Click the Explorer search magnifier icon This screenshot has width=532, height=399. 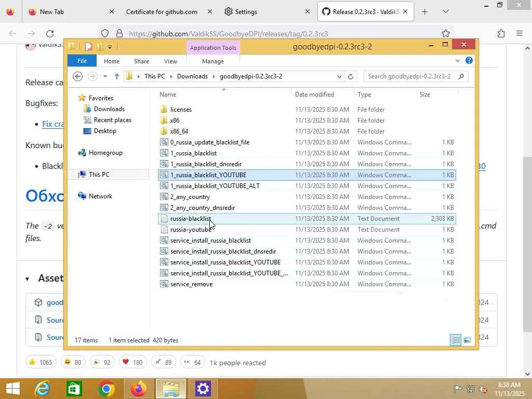click(x=461, y=76)
